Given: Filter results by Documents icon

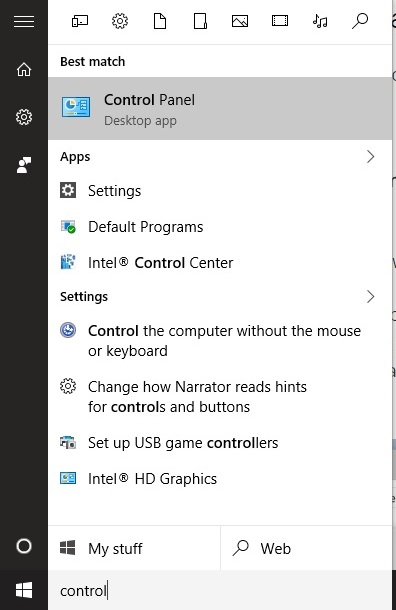Looking at the screenshot, I should click(x=160, y=21).
